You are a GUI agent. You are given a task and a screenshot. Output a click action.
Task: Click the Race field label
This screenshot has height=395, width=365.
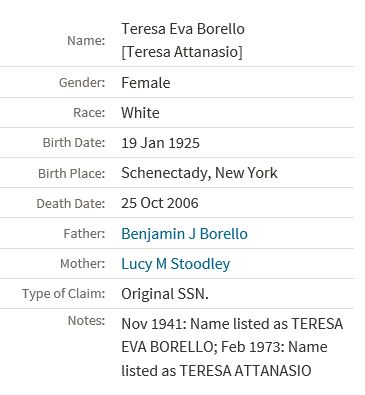(x=89, y=112)
